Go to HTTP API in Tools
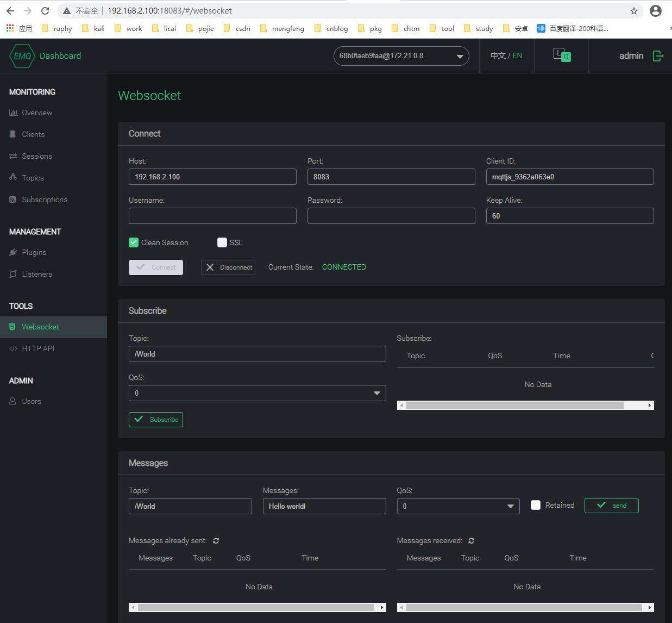 coord(38,348)
